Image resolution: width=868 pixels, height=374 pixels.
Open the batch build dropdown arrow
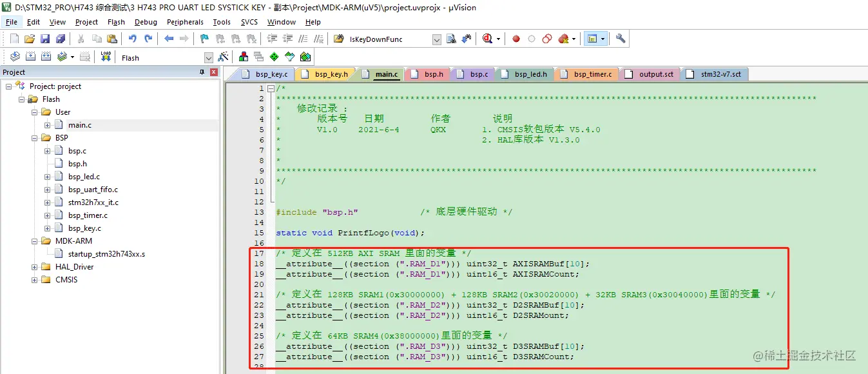72,57
